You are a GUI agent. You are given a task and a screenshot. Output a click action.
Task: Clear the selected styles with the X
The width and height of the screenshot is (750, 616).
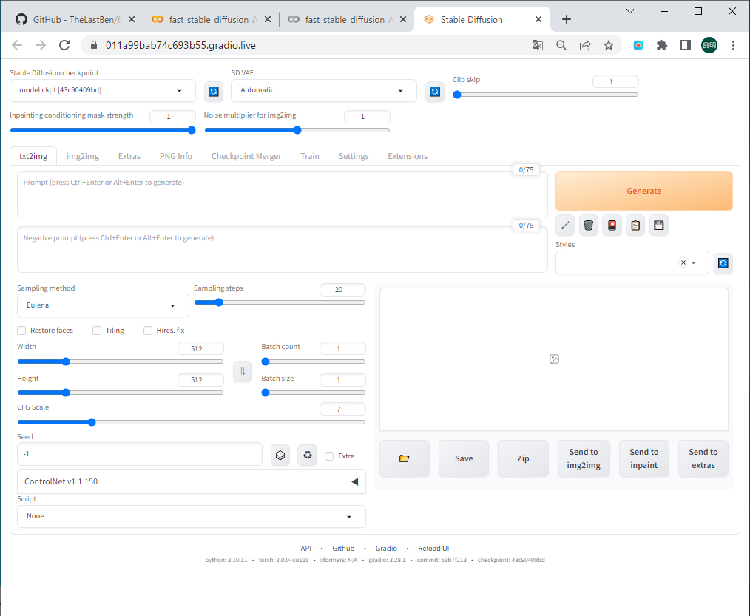tap(684, 263)
